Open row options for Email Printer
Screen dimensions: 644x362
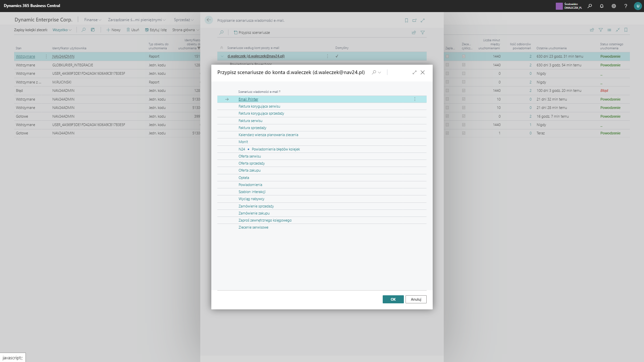[415, 99]
